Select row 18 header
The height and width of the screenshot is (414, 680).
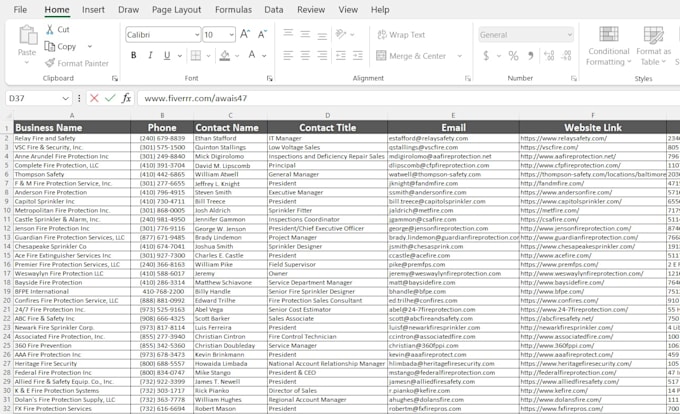7,283
